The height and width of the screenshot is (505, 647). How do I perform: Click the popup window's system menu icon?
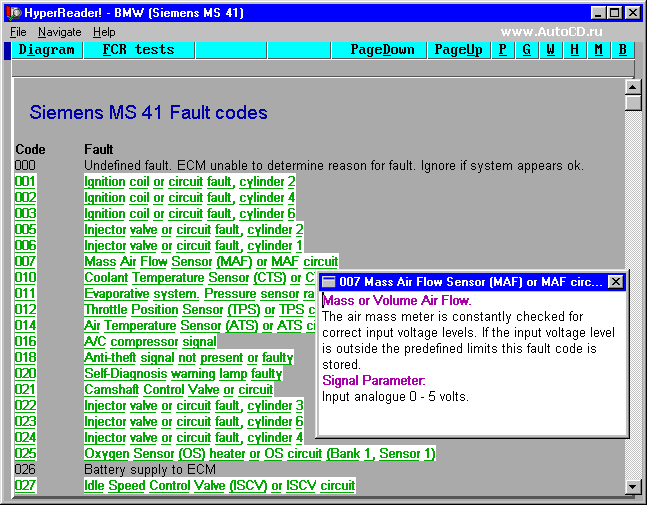click(x=329, y=282)
